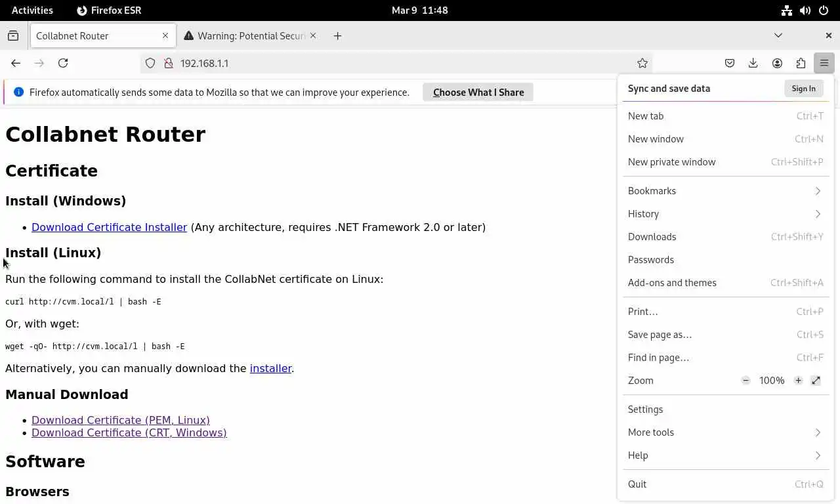Expand the More tools submenu

tap(726, 432)
